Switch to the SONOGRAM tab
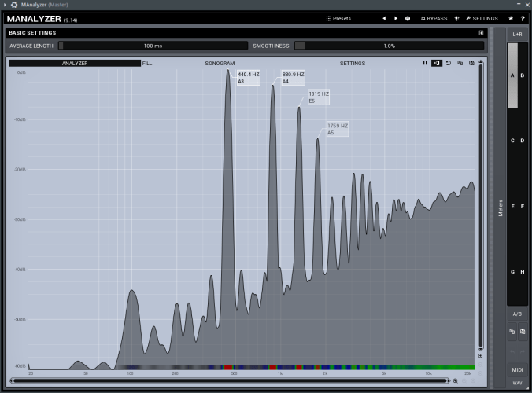532x393 pixels. pyautogui.click(x=220, y=63)
